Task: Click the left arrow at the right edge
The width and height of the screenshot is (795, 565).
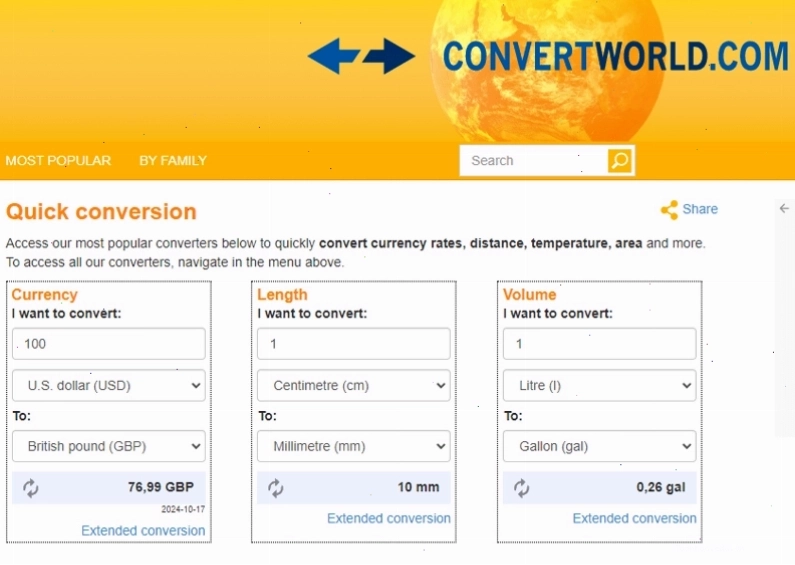Action: click(x=784, y=208)
